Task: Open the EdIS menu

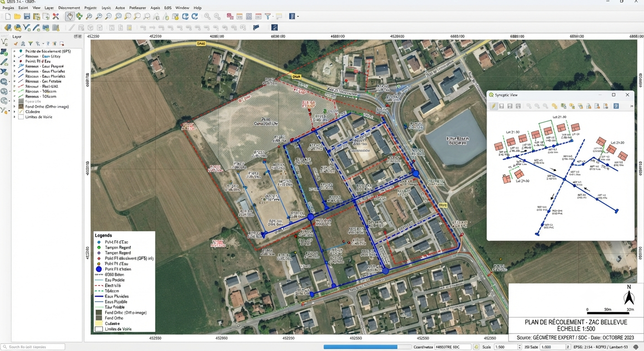Action: coord(168,8)
